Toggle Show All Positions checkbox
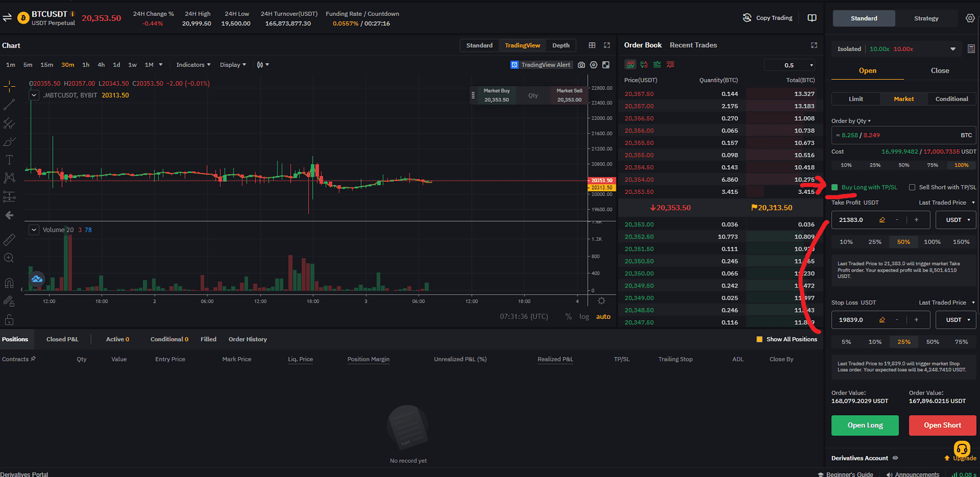This screenshot has height=477, width=980. (759, 339)
